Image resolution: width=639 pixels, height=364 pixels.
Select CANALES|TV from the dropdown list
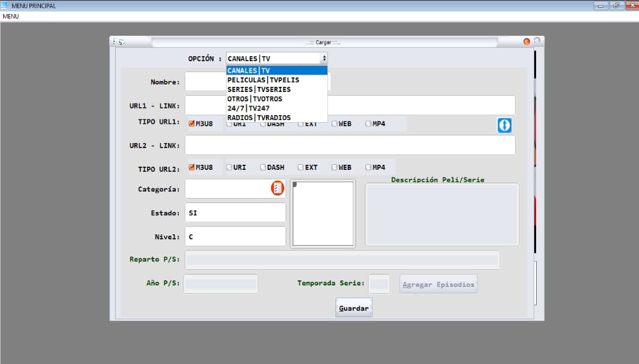[277, 70]
